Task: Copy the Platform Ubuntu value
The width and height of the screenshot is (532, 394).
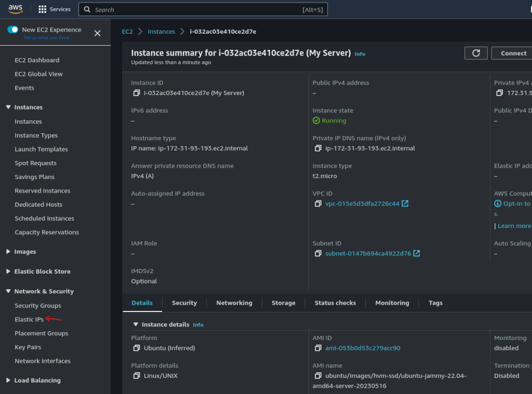Action: coord(137,348)
